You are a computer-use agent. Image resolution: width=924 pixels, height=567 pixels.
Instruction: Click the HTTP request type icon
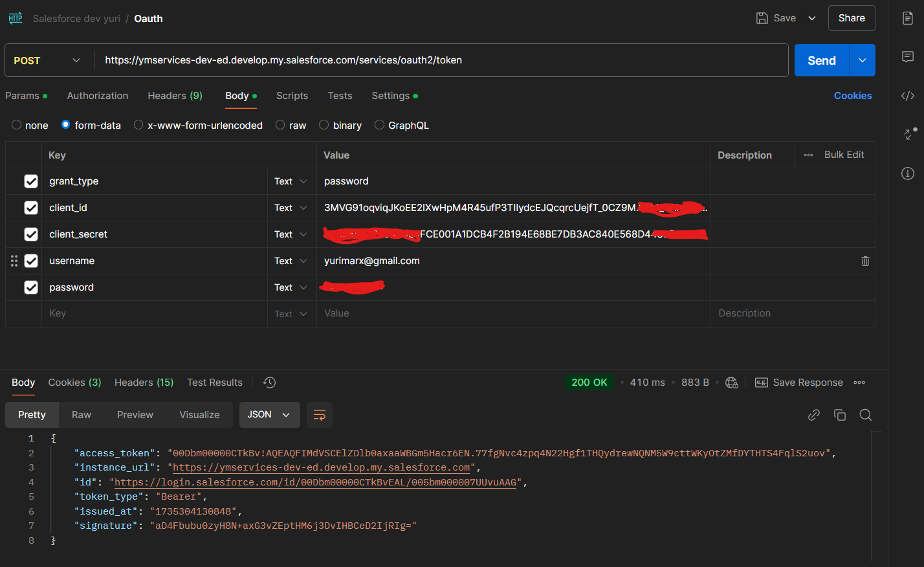pyautogui.click(x=16, y=18)
